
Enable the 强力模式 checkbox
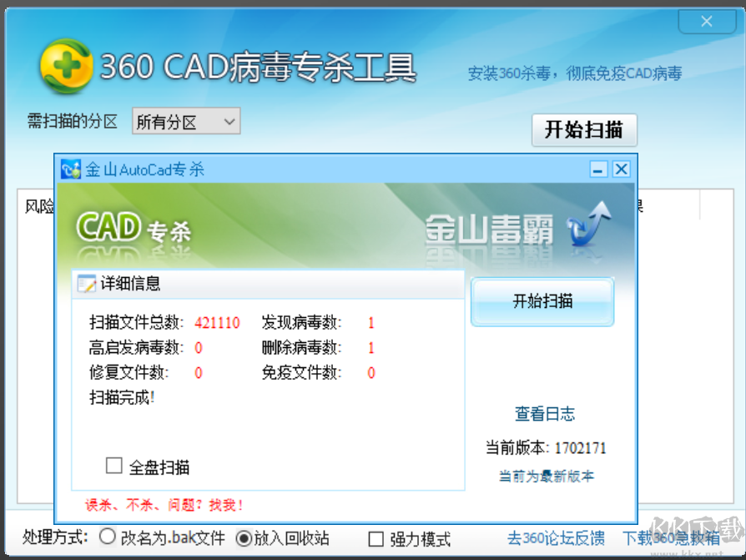(376, 538)
